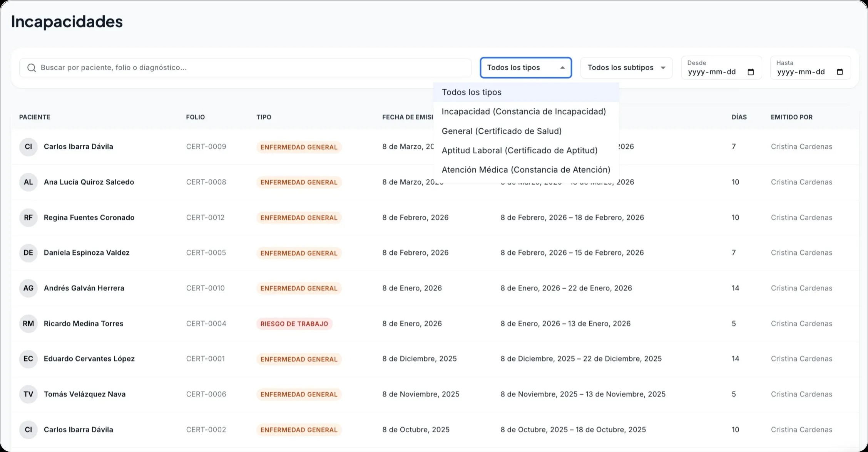The width and height of the screenshot is (868, 452).
Task: Expand the Todos los subtipos dropdown
Action: pyautogui.click(x=626, y=68)
